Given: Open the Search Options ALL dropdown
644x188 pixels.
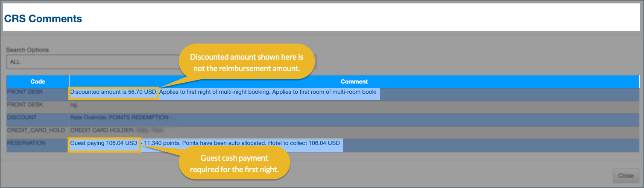Looking at the screenshot, I should (85, 62).
